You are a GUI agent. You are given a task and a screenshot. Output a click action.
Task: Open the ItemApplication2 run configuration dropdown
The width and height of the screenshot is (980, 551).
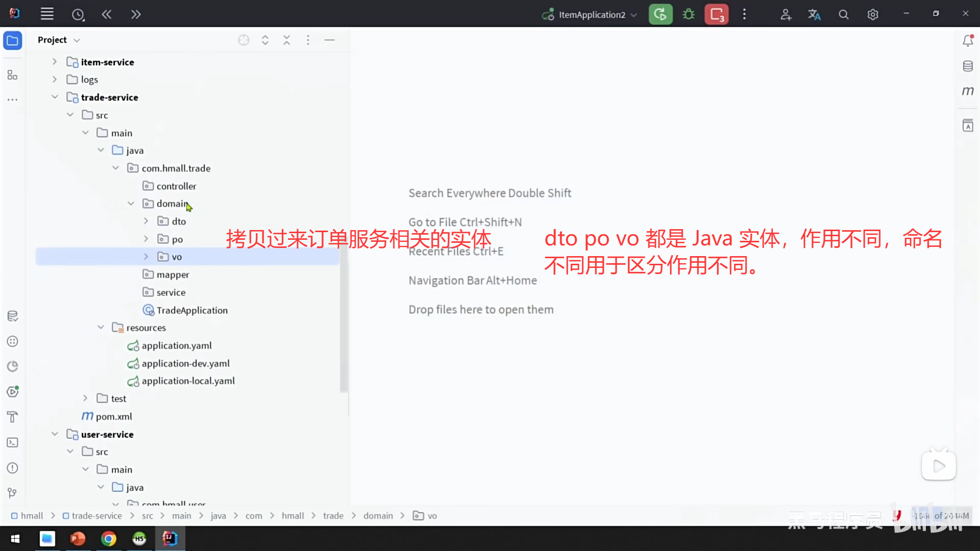pyautogui.click(x=634, y=14)
